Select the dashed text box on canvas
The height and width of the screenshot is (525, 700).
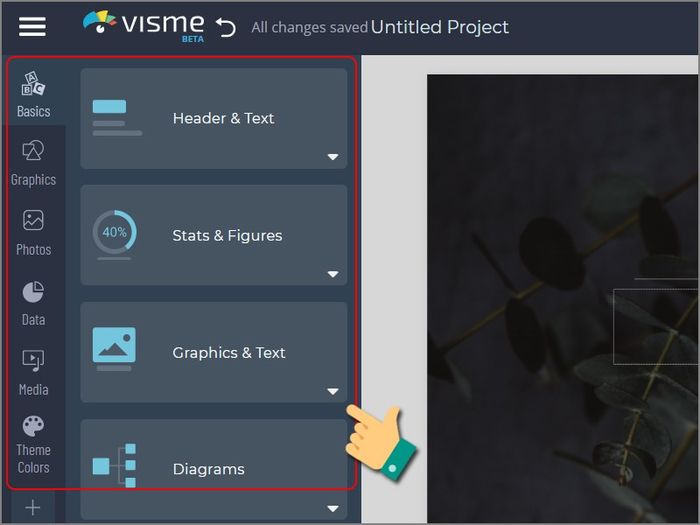pos(655,326)
